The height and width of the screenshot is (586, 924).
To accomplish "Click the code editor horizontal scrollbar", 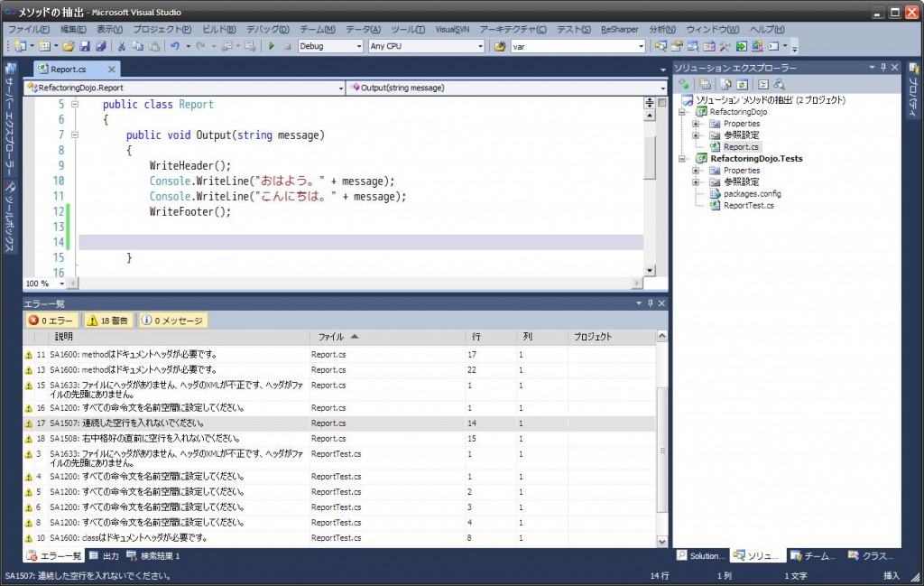I will (x=356, y=284).
